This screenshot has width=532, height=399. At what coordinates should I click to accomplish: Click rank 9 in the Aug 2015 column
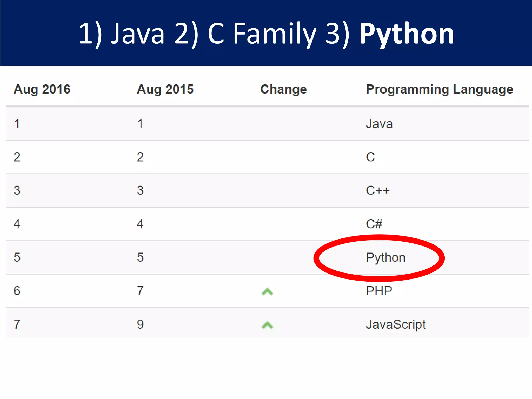140,324
